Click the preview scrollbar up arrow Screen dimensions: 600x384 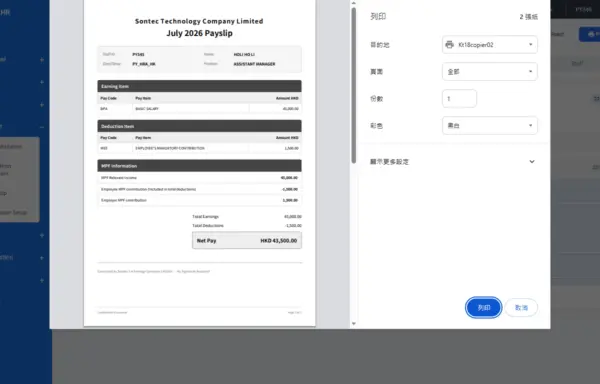[354, 3]
